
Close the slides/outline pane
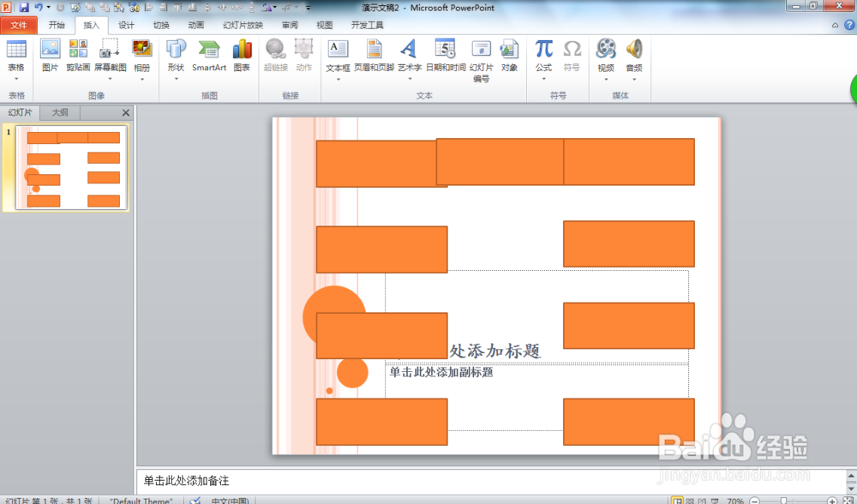coord(126,112)
